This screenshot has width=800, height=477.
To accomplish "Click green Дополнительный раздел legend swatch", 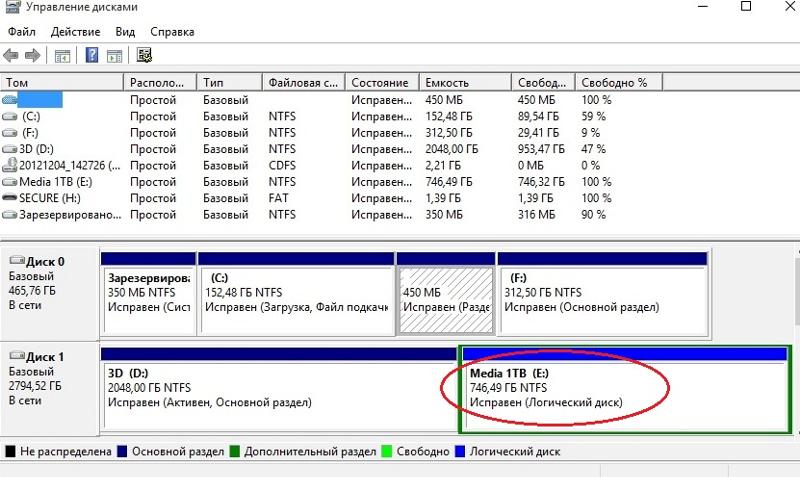I will pyautogui.click(x=234, y=451).
